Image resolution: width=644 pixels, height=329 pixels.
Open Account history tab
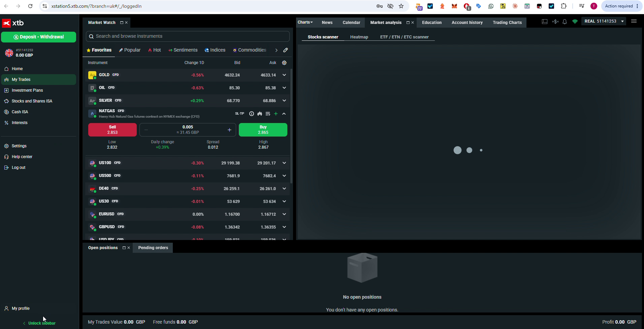coord(467,23)
